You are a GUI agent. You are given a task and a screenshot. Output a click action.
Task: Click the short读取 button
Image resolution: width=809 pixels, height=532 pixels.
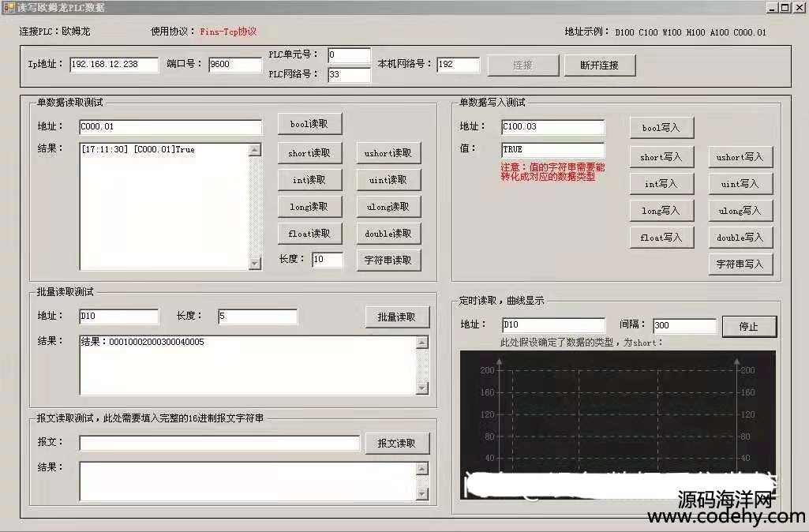[x=309, y=153]
